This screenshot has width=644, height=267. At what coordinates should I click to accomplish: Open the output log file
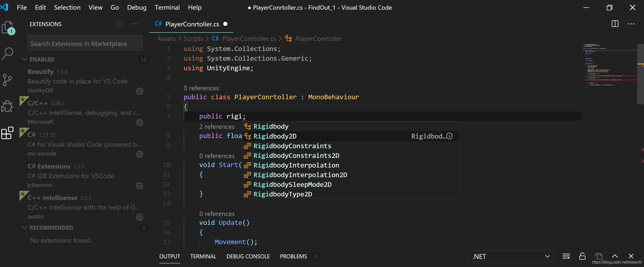tap(598, 256)
